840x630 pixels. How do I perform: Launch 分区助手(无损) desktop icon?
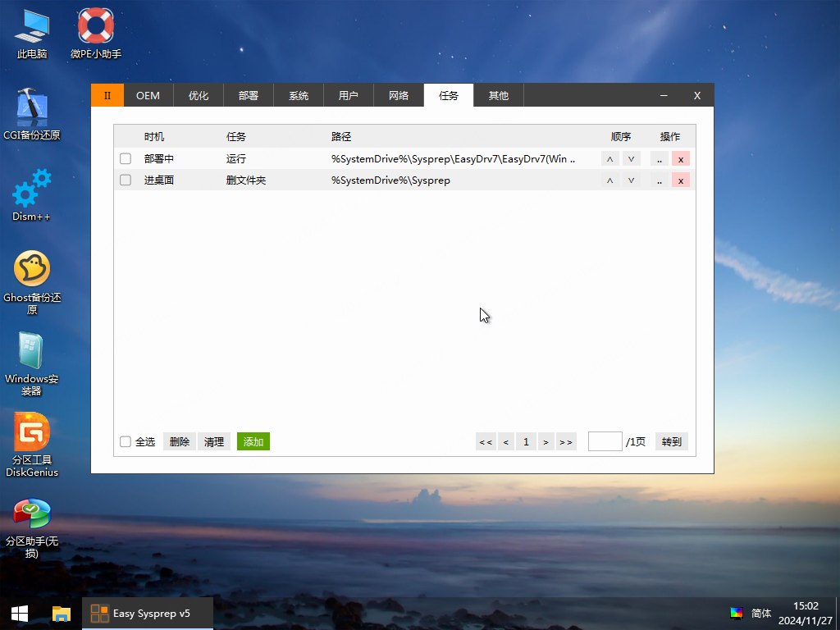coord(32,527)
